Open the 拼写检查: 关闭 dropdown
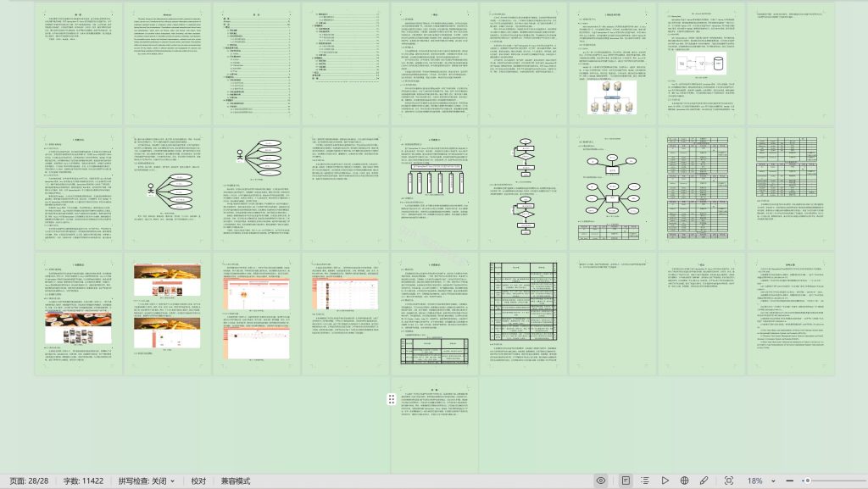The image size is (868, 489). click(146, 481)
